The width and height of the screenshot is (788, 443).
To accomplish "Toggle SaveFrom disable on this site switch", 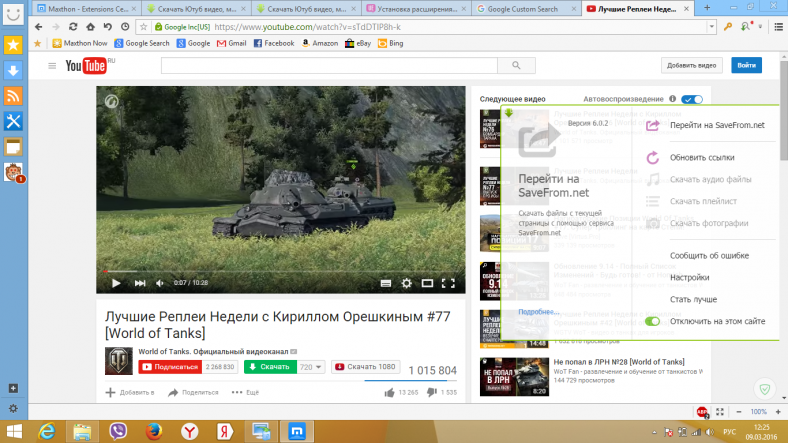I will [x=652, y=321].
